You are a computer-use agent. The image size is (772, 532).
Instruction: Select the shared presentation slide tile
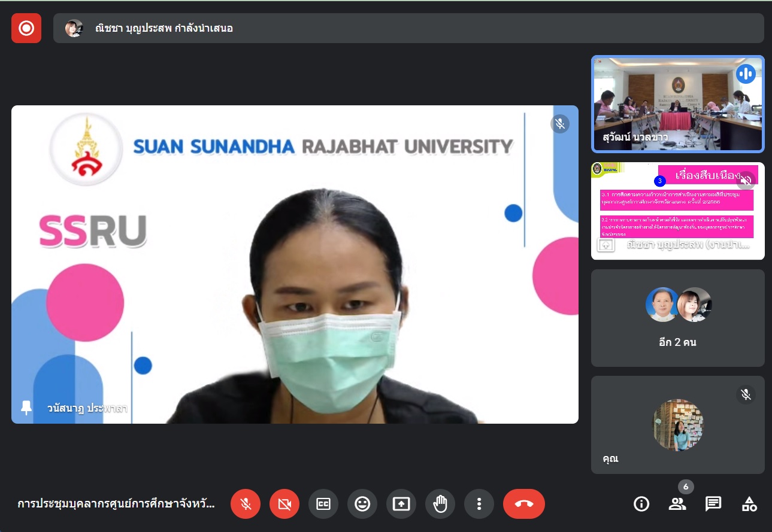coord(677,211)
